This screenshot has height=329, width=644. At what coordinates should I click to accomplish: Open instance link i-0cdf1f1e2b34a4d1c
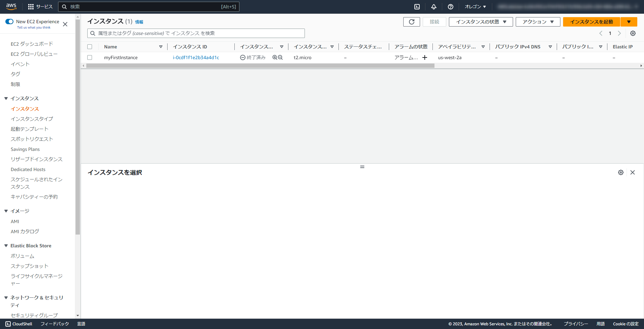click(x=196, y=57)
